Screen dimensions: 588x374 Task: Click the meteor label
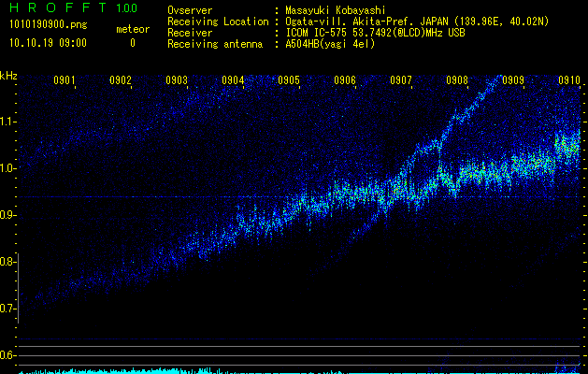coord(133,29)
